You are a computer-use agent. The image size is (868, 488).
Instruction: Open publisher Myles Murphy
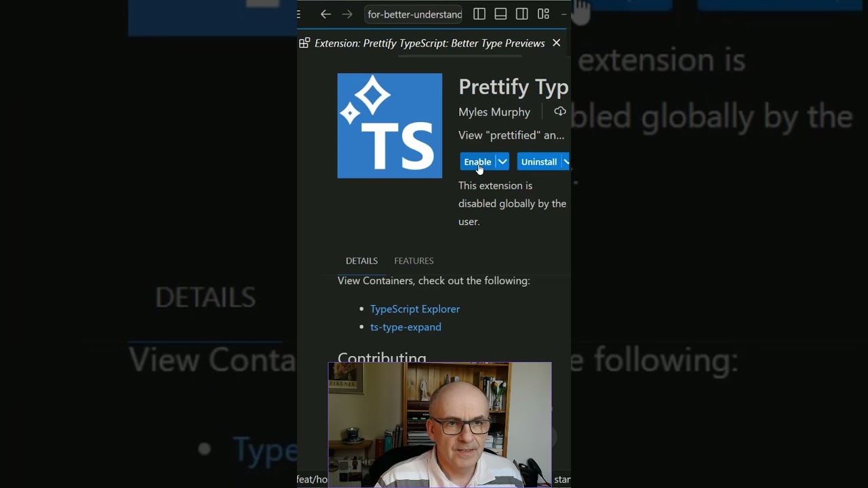point(494,112)
